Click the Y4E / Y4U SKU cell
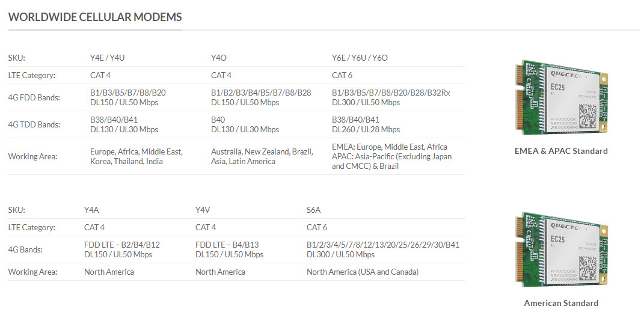This screenshot has width=644, height=321. (x=107, y=58)
